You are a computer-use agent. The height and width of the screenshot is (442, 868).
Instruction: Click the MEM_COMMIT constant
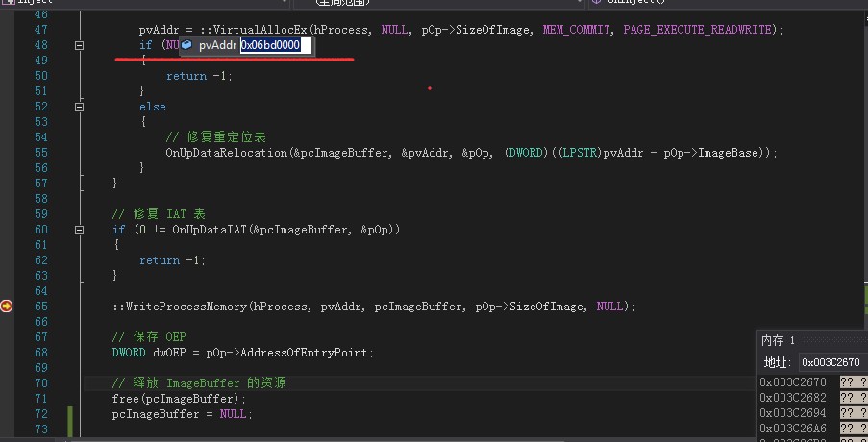point(576,30)
